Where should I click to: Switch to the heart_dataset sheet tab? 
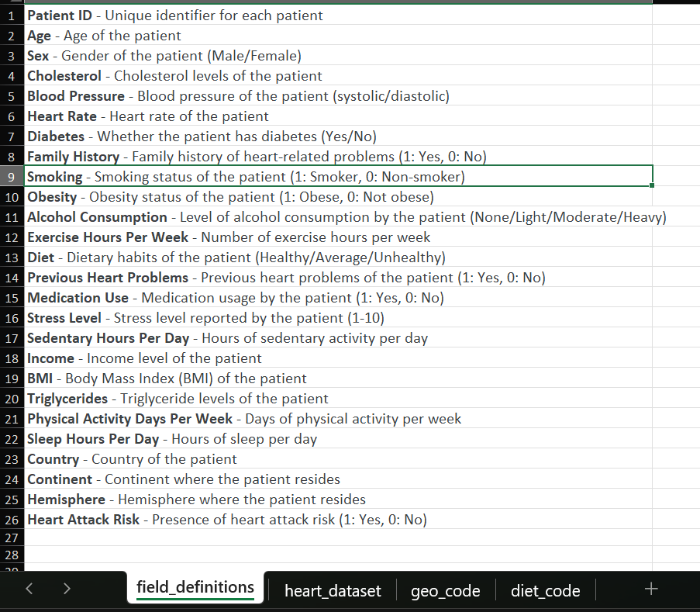pyautogui.click(x=332, y=590)
